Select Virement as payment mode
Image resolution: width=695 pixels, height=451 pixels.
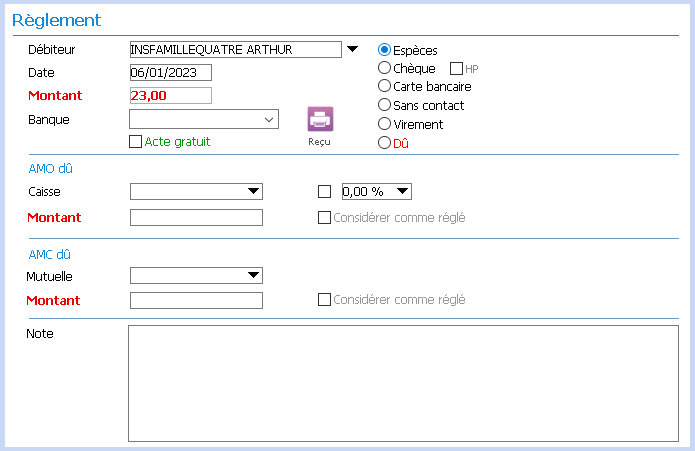[x=384, y=124]
